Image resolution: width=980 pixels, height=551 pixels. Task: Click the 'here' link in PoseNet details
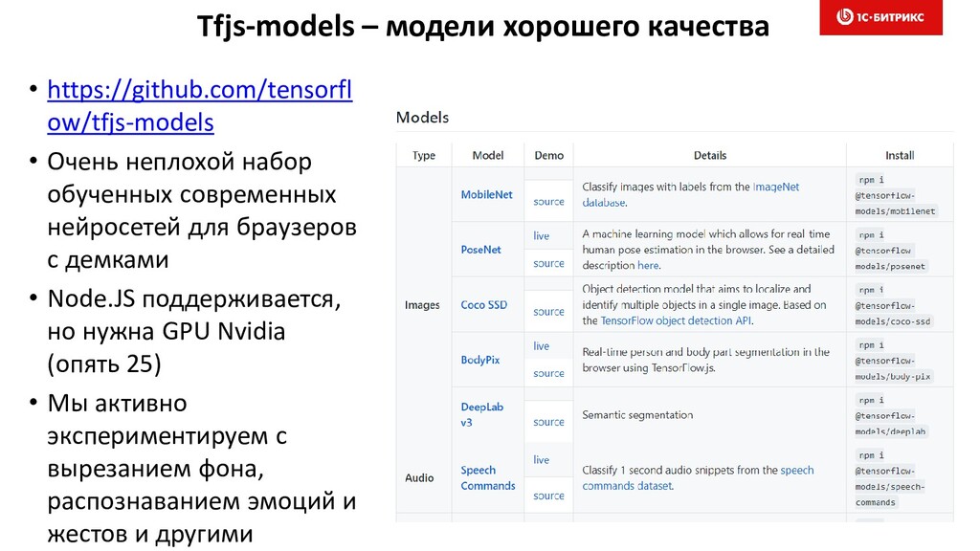point(648,265)
